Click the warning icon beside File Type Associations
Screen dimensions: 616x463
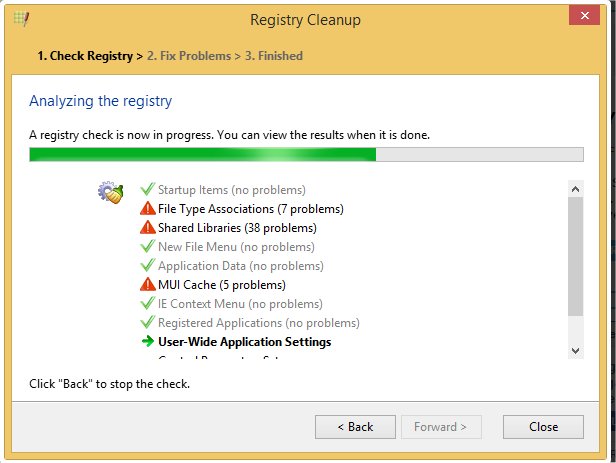click(x=148, y=209)
